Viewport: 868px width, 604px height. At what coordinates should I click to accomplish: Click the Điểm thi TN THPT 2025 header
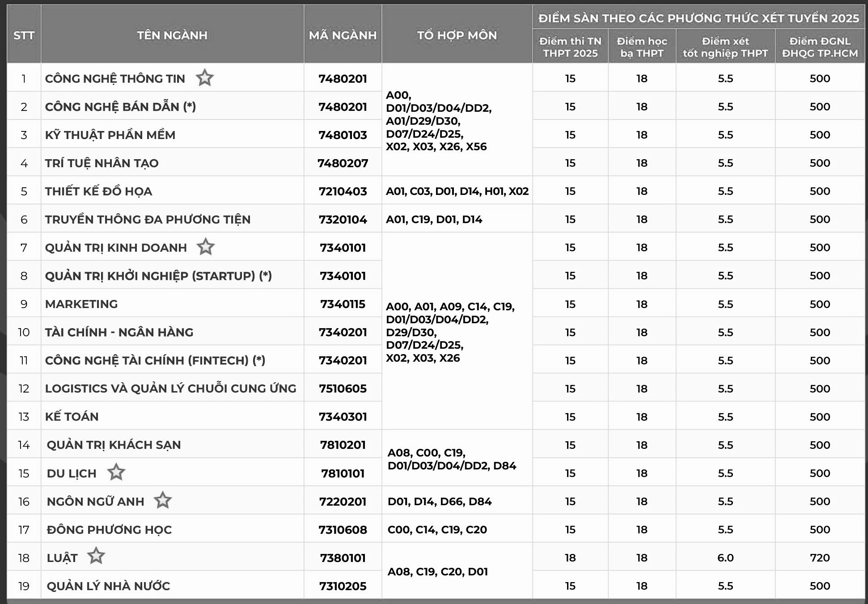(x=570, y=47)
